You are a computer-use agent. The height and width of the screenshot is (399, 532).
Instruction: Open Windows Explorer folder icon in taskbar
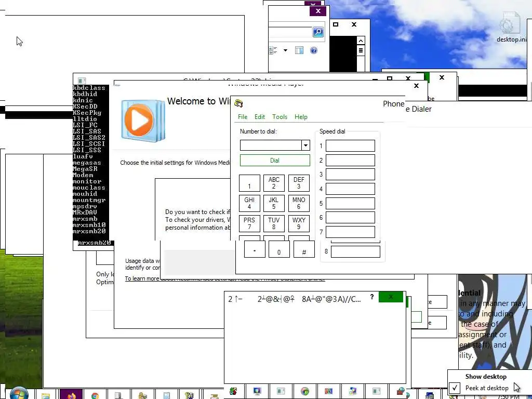(x=46, y=395)
